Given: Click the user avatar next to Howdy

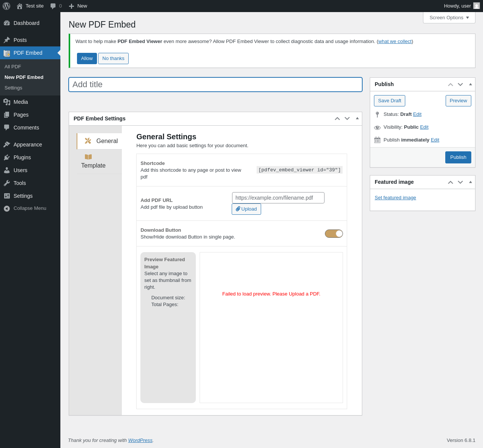Looking at the screenshot, I should [x=477, y=6].
